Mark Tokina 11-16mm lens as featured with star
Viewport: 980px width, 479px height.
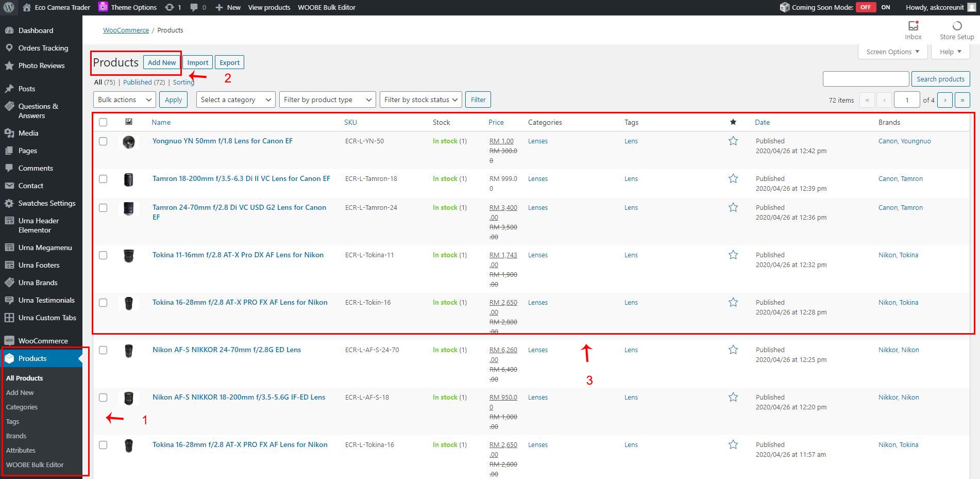pos(733,255)
